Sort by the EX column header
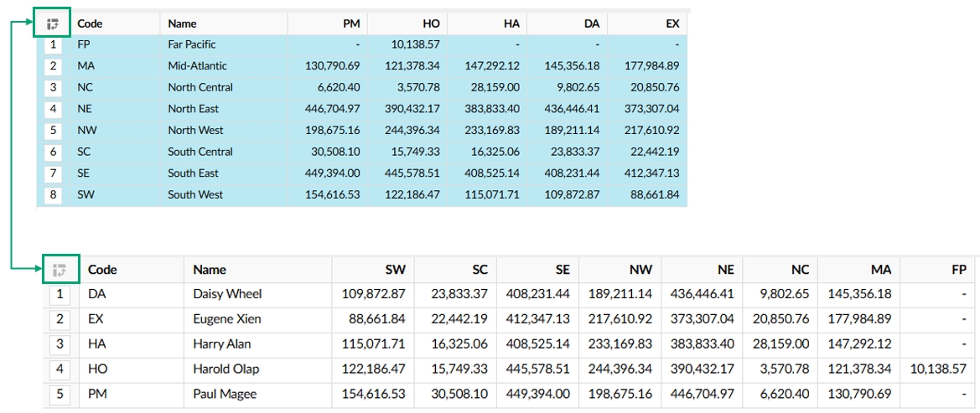Image resolution: width=980 pixels, height=413 pixels. pos(671,24)
